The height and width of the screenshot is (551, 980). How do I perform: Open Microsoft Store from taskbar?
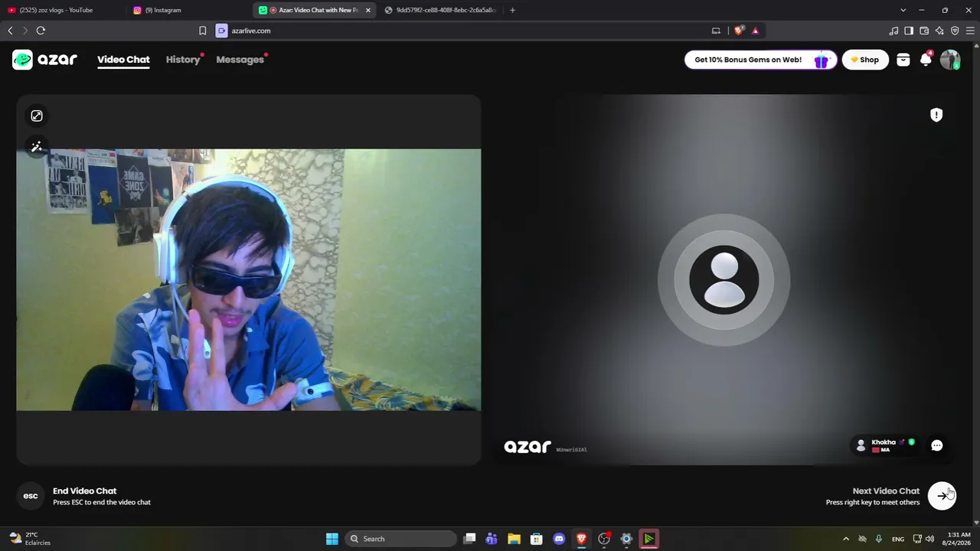[x=536, y=539]
